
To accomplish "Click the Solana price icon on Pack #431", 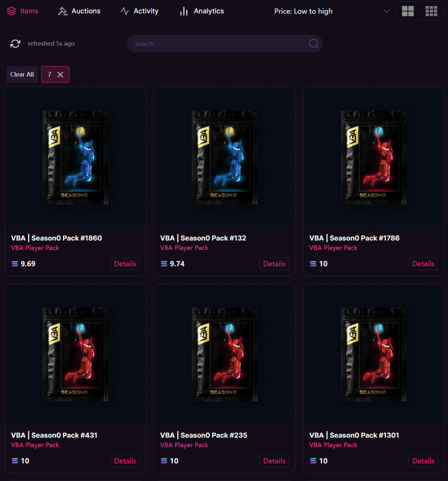I will pyautogui.click(x=15, y=461).
